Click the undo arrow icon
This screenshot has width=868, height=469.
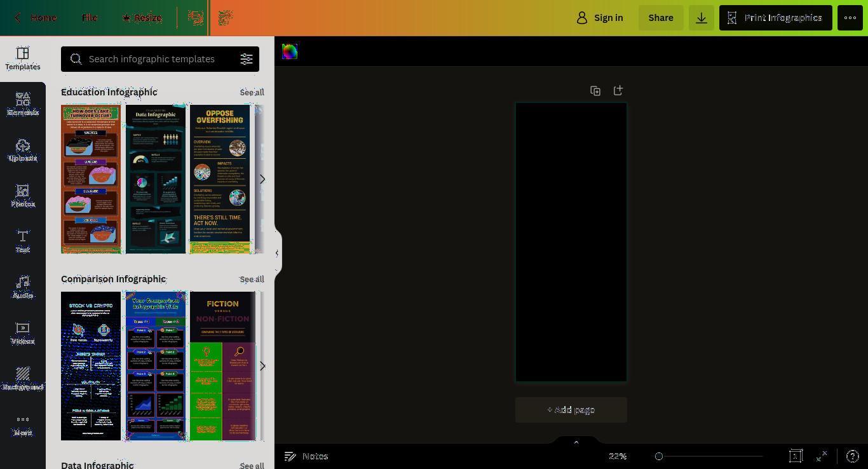196,18
